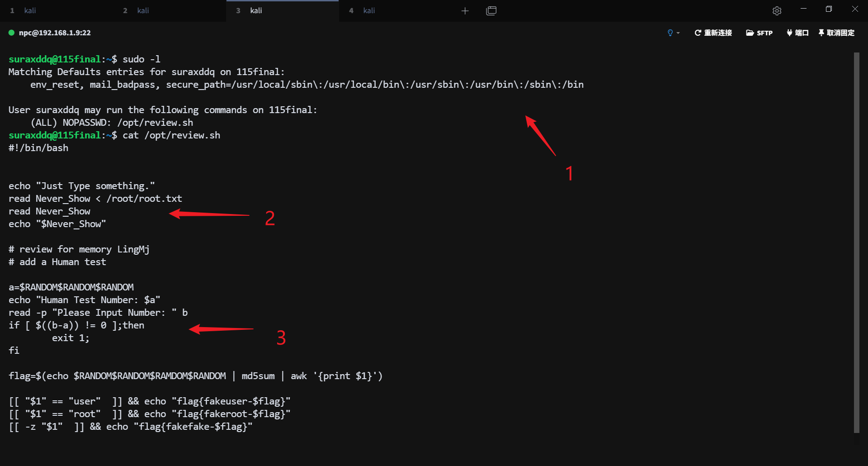Open the 端口 port forwarding panel
Image resolution: width=868 pixels, height=466 pixels.
coord(797,33)
